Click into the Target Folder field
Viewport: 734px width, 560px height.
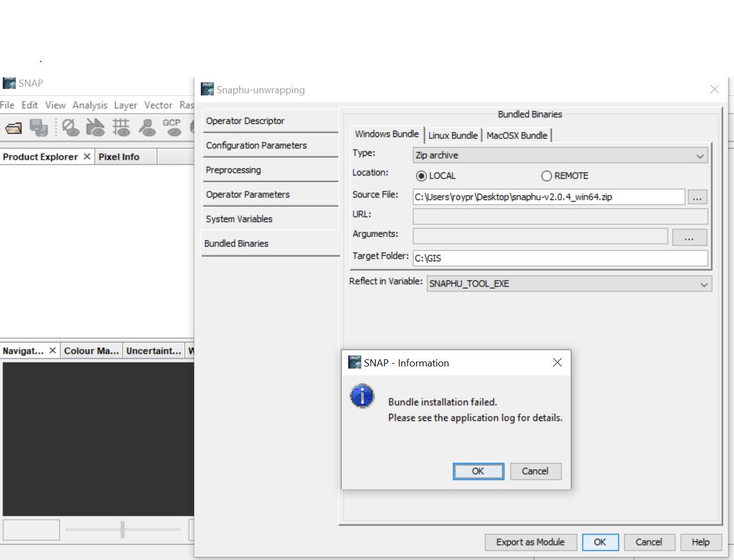coord(560,258)
